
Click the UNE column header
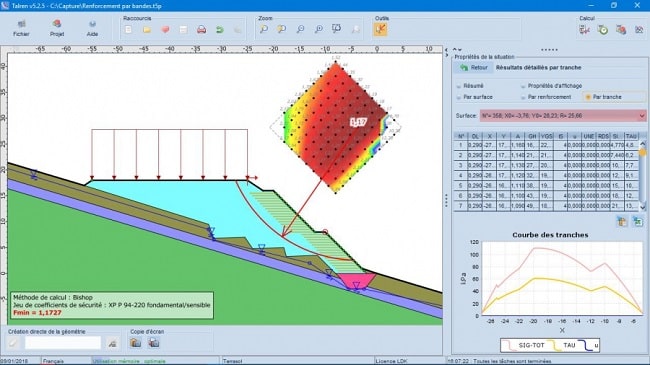(589, 136)
